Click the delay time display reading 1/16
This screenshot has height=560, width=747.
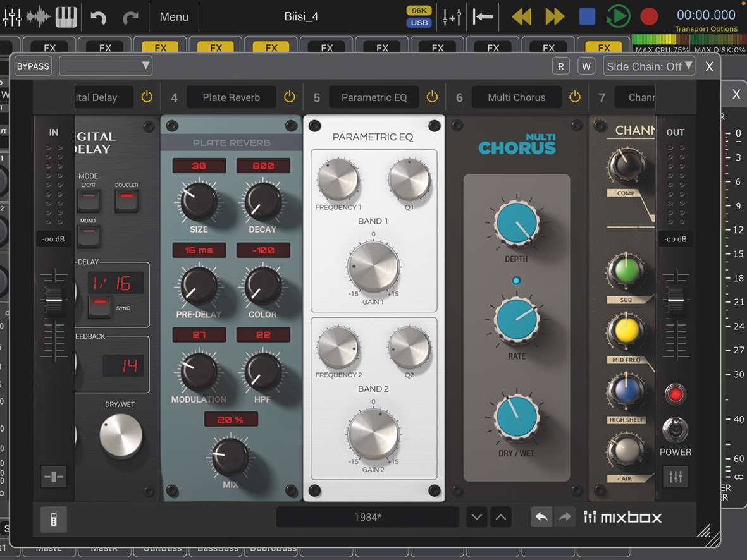click(x=116, y=283)
